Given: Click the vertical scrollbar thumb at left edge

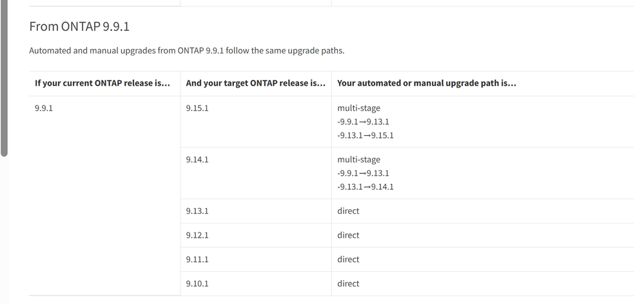Looking at the screenshot, I should coord(5,77).
